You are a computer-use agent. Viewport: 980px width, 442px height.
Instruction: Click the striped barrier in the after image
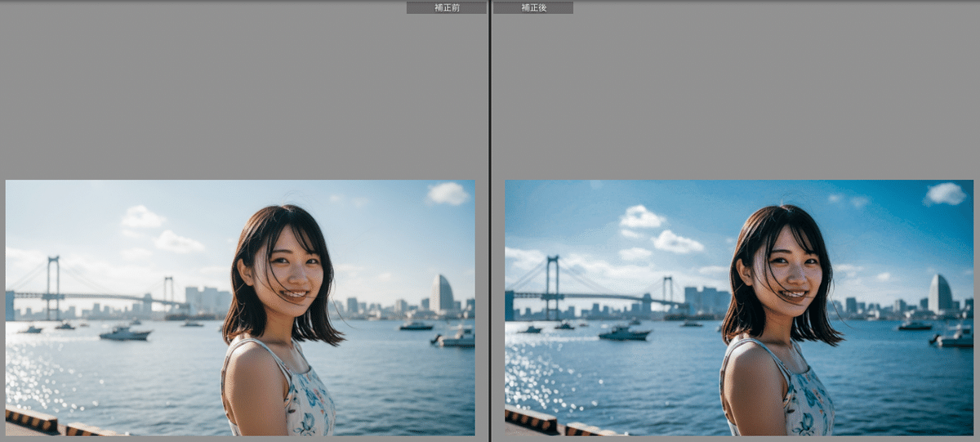pos(532,419)
